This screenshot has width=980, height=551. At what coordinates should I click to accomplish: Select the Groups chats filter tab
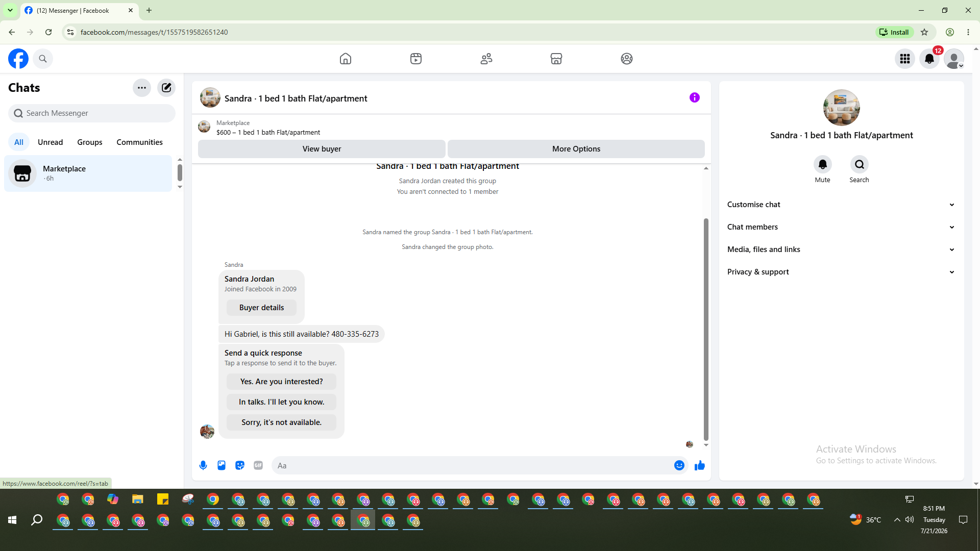[90, 142]
